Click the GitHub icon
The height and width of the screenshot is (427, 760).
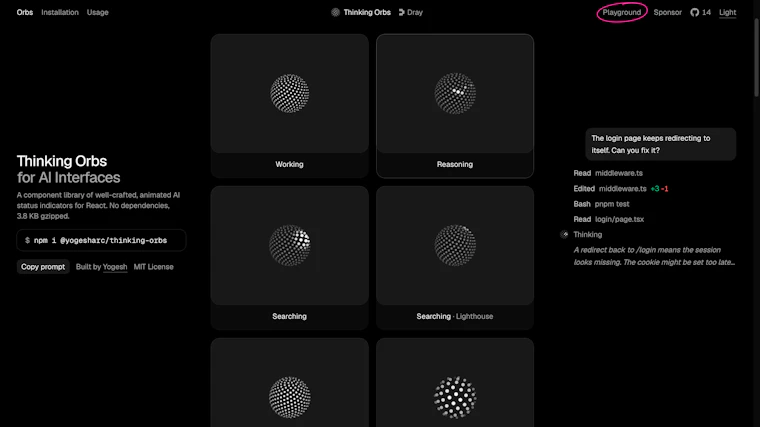[x=695, y=12]
